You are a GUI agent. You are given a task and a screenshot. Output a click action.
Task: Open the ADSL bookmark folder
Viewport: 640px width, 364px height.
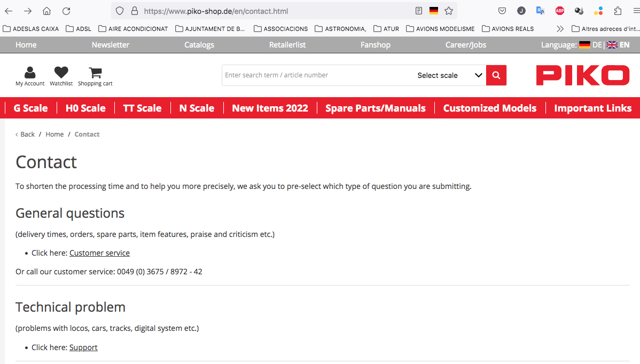(x=79, y=29)
